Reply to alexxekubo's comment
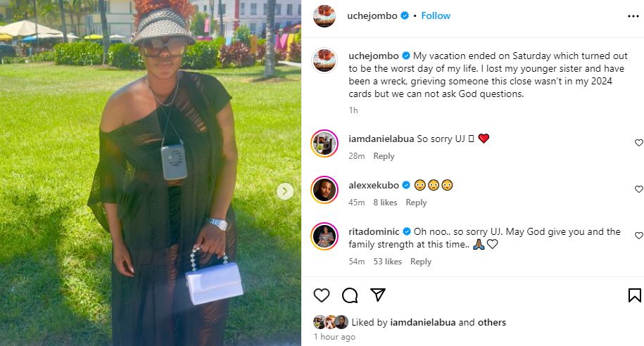Screen dimensions: 644x346 [x=416, y=203]
